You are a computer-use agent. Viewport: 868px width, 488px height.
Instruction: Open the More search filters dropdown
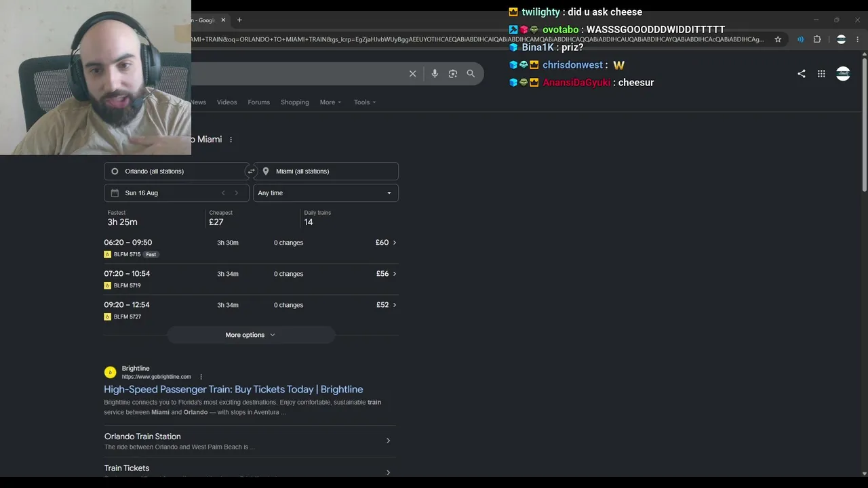point(330,102)
